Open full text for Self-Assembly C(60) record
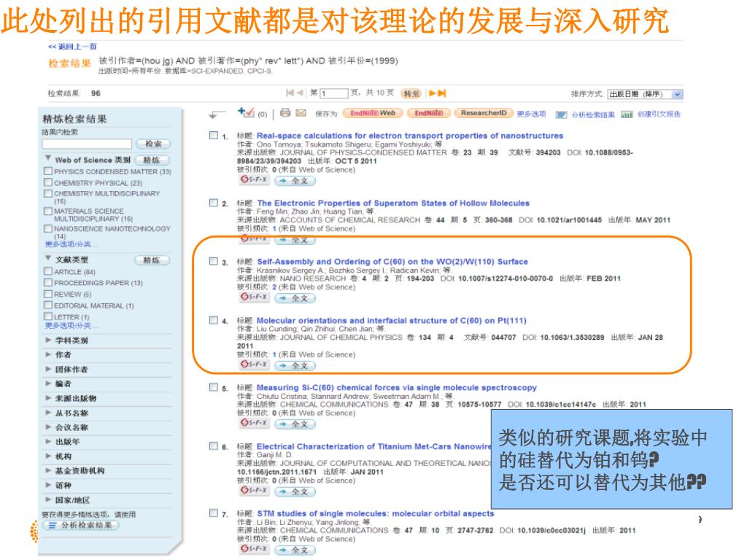The width and height of the screenshot is (747, 560). (x=295, y=298)
